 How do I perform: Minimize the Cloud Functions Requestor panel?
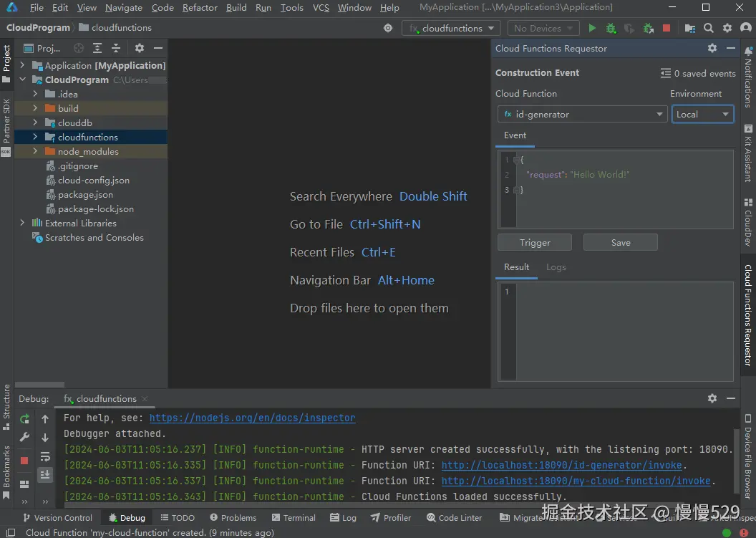click(x=731, y=48)
